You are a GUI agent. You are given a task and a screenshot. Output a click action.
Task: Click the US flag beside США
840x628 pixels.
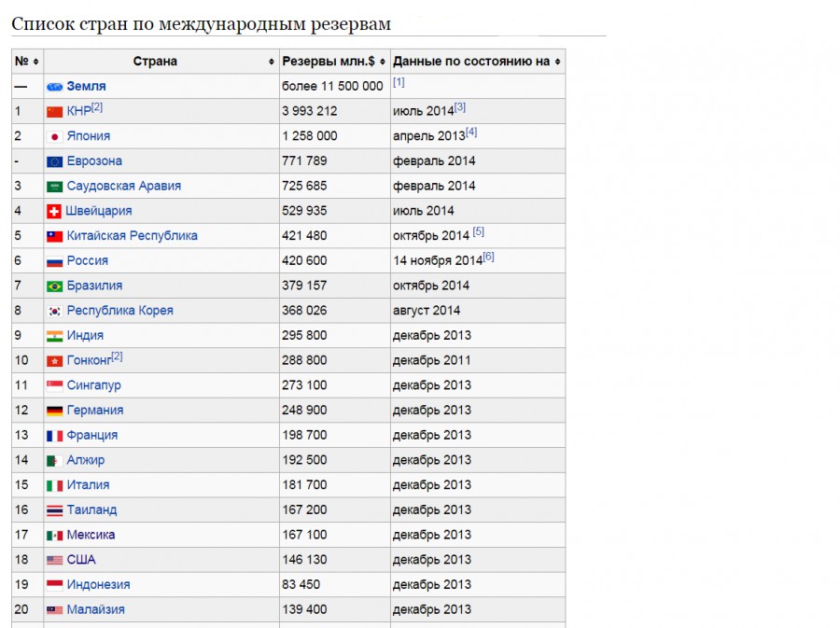[55, 560]
